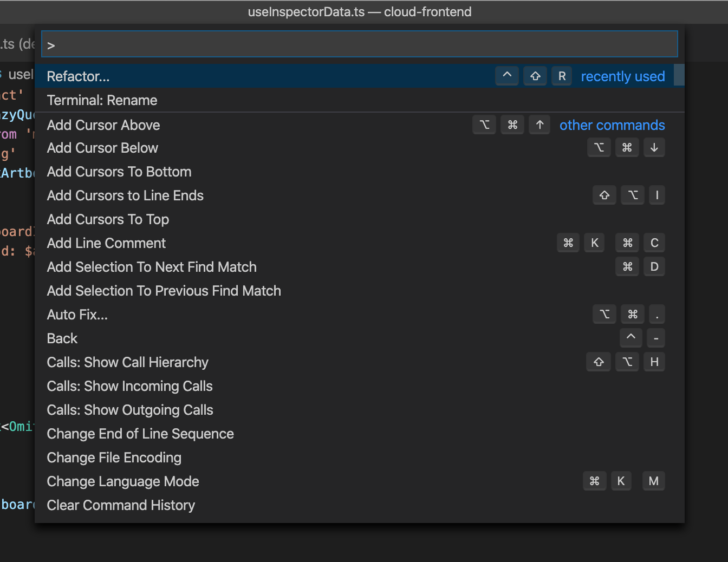
Task: Click the control key icon next to Back
Action: 630,338
